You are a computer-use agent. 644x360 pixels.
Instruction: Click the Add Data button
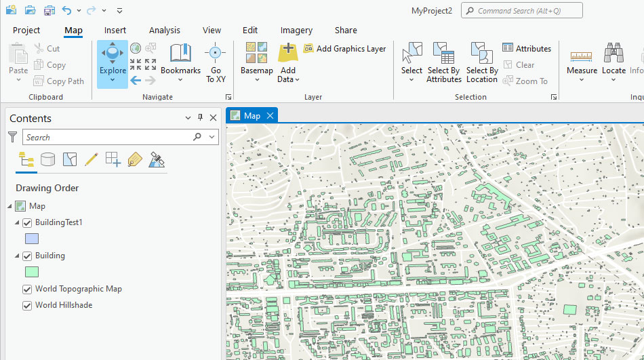(288, 62)
